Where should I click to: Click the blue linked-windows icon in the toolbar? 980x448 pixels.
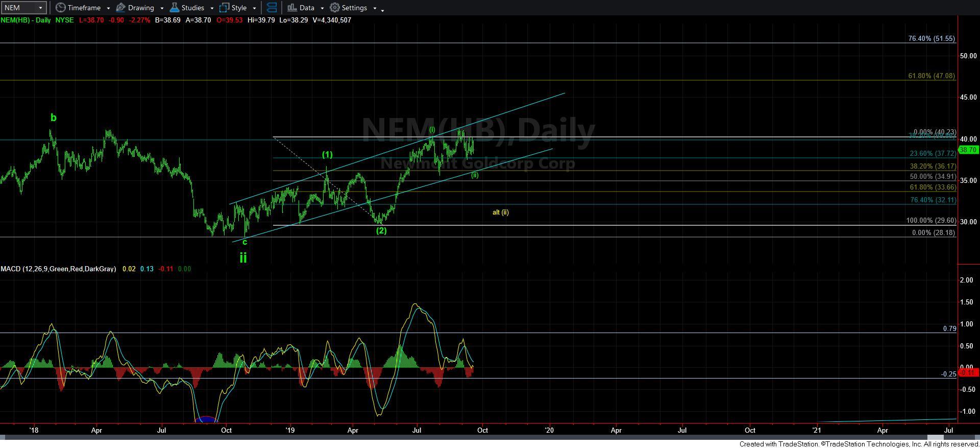click(272, 8)
